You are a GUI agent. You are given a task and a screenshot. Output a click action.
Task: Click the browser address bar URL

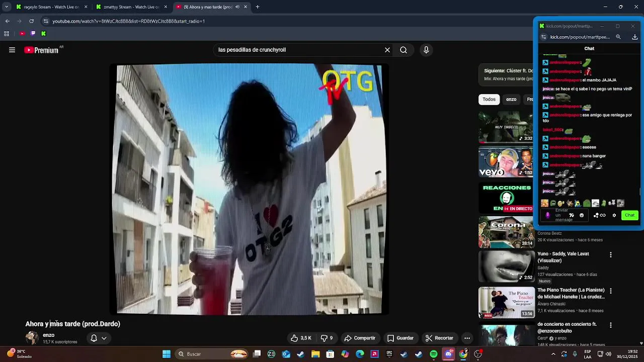pyautogui.click(x=128, y=21)
